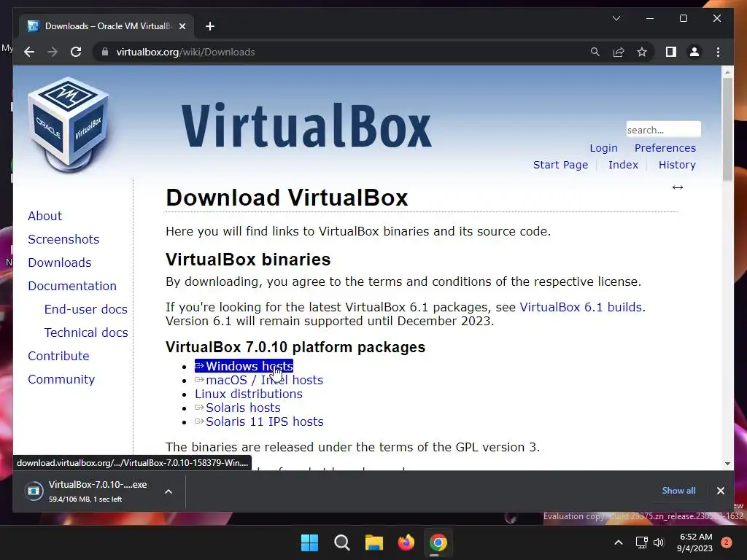This screenshot has width=747, height=560.
Task: Click the Solaris hosts link
Action: pyautogui.click(x=237, y=408)
